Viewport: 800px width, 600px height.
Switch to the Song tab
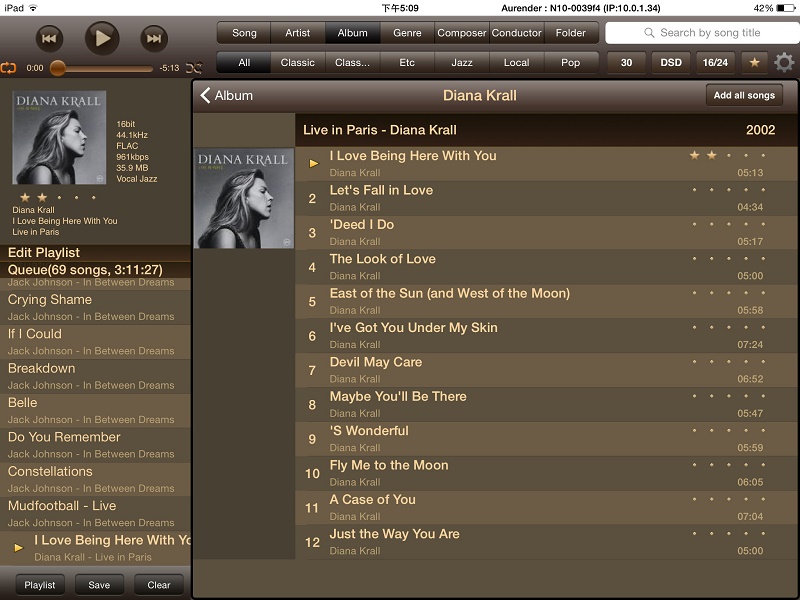[x=244, y=33]
